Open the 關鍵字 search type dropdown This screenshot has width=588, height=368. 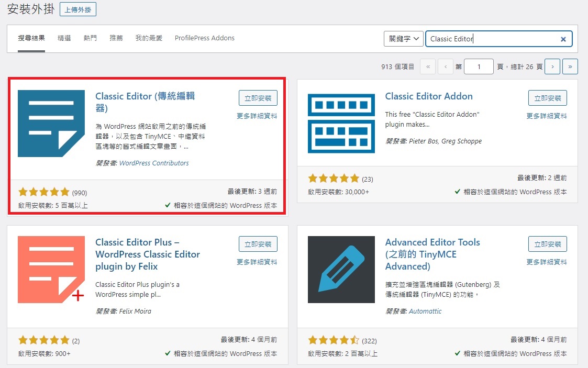403,39
